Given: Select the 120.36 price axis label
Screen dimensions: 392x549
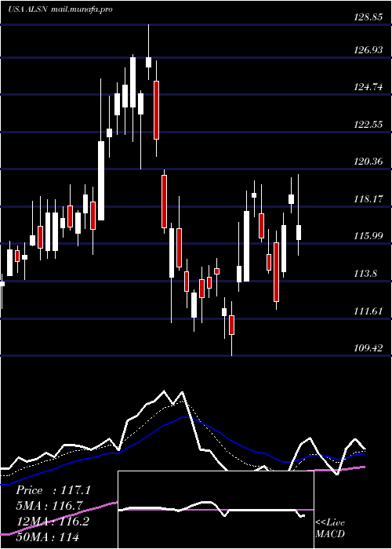Looking at the screenshot, I should tap(368, 162).
